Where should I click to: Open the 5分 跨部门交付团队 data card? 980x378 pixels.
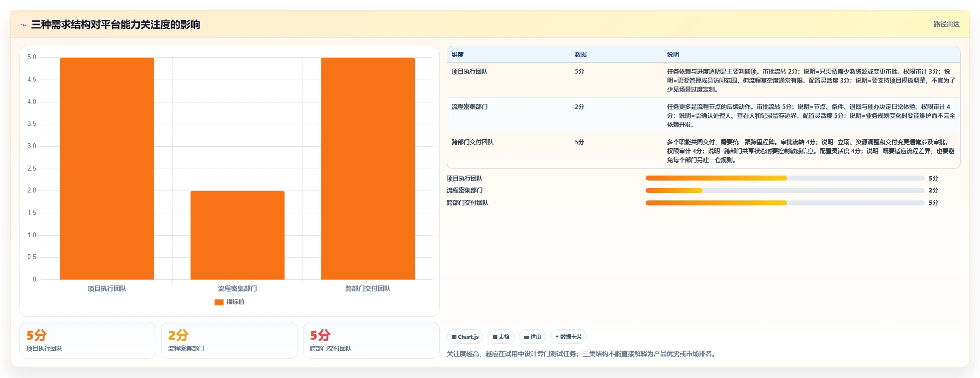pyautogui.click(x=371, y=340)
